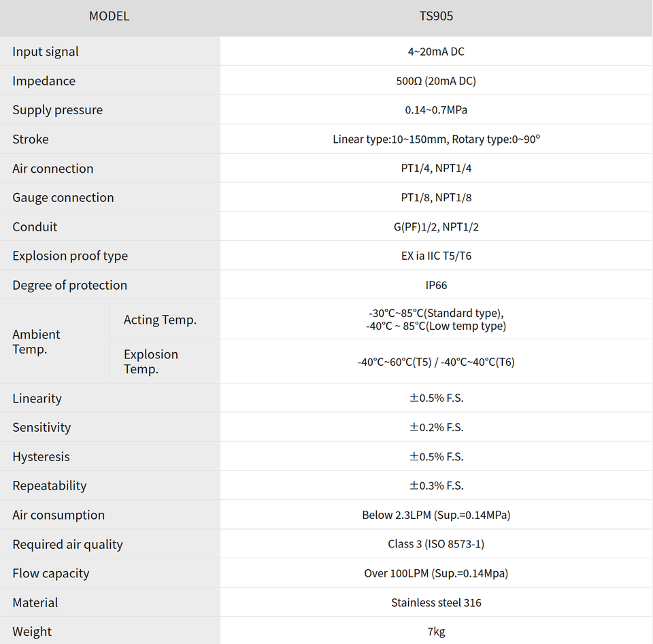Click the IP66 protection value
The image size is (653, 644).
pos(436,286)
